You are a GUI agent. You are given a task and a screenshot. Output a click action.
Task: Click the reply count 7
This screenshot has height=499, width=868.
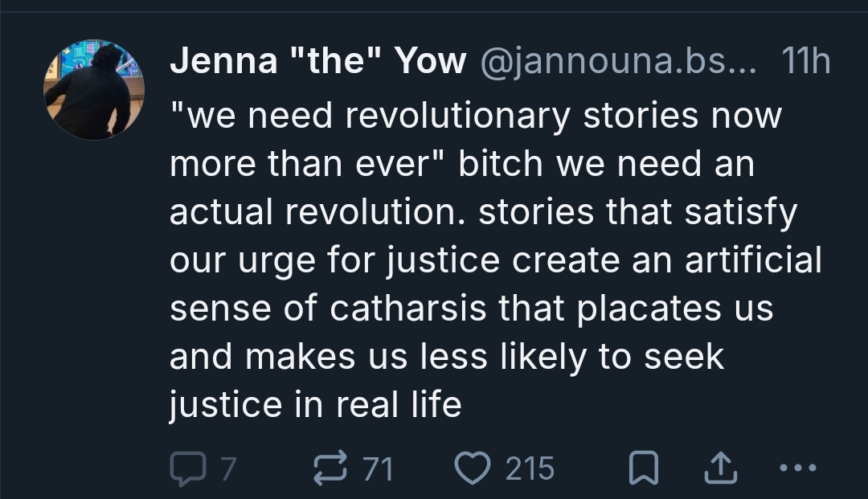coord(227,468)
